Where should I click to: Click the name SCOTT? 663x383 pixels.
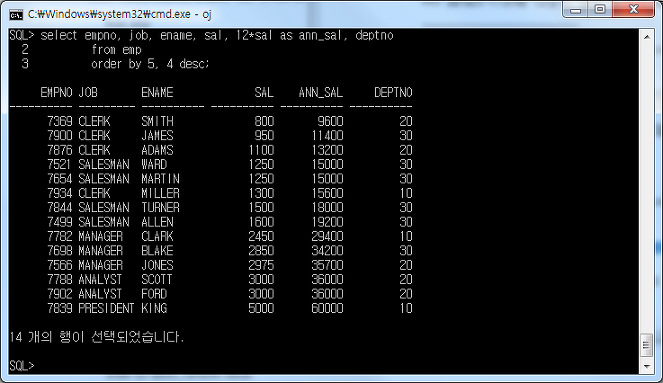click(157, 279)
